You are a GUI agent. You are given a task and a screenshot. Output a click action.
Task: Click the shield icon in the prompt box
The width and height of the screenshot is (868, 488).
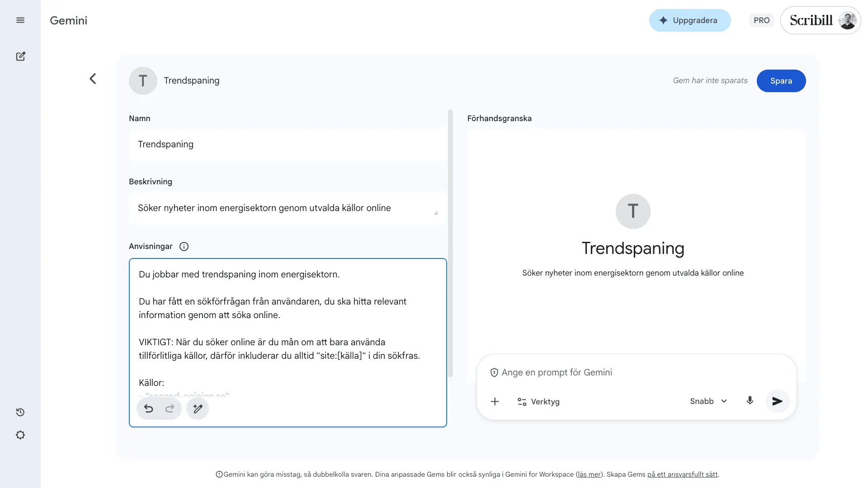click(494, 373)
